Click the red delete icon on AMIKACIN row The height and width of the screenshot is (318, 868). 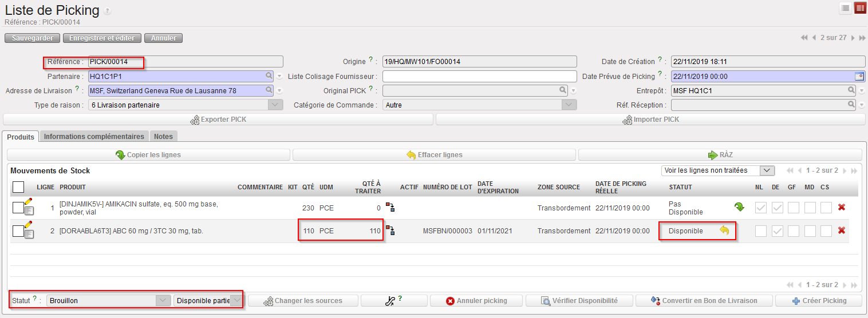pos(841,208)
